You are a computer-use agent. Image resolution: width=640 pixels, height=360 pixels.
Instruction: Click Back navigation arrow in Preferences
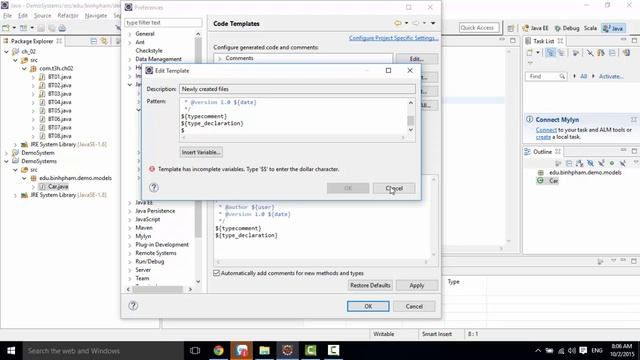pos(398,23)
